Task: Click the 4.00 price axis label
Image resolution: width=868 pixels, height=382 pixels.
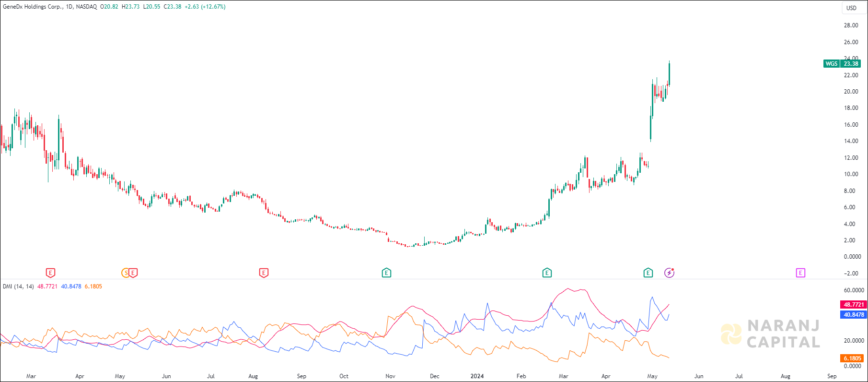Action: click(849, 224)
